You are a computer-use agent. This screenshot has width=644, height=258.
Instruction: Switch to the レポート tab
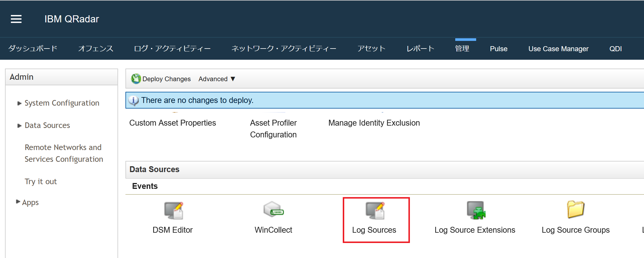(x=420, y=49)
